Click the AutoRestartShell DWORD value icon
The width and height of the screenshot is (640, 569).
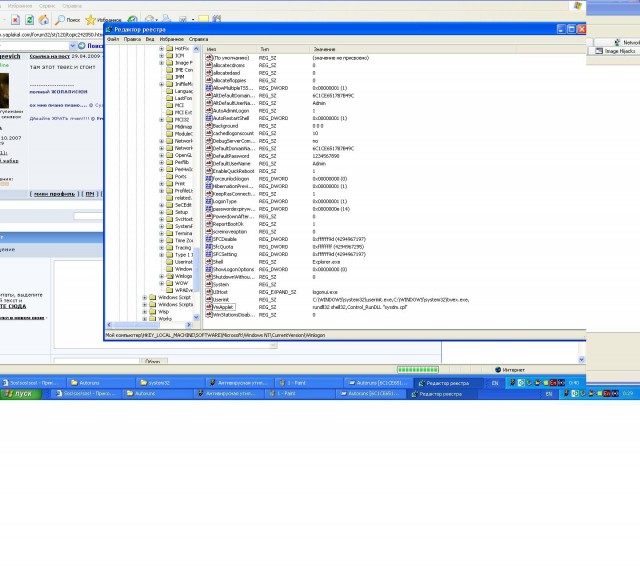coord(209,118)
